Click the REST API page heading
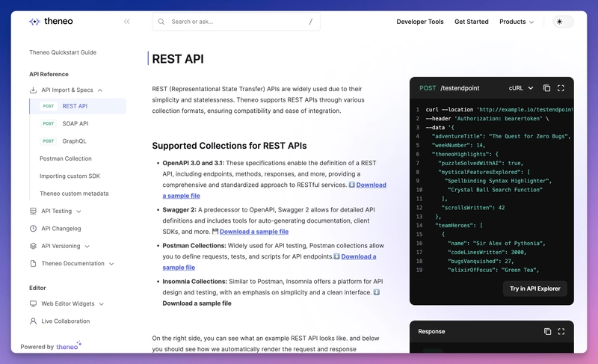 [178, 59]
